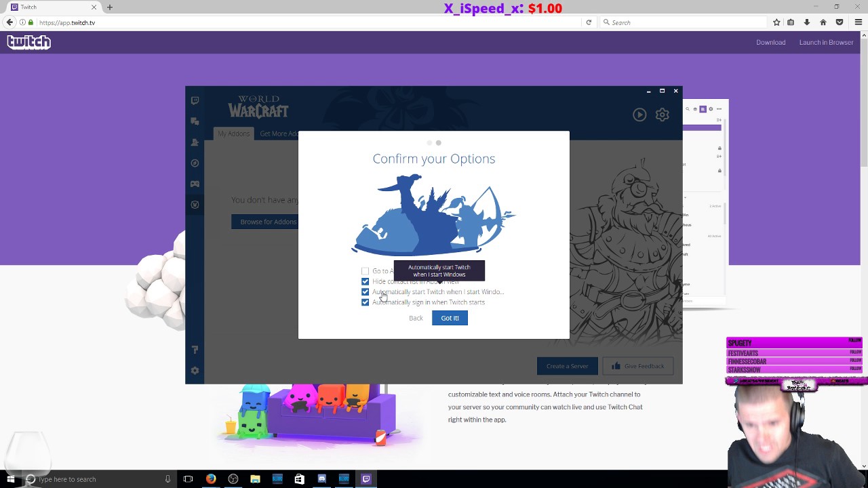Select the first page dot in dialog

click(429, 143)
